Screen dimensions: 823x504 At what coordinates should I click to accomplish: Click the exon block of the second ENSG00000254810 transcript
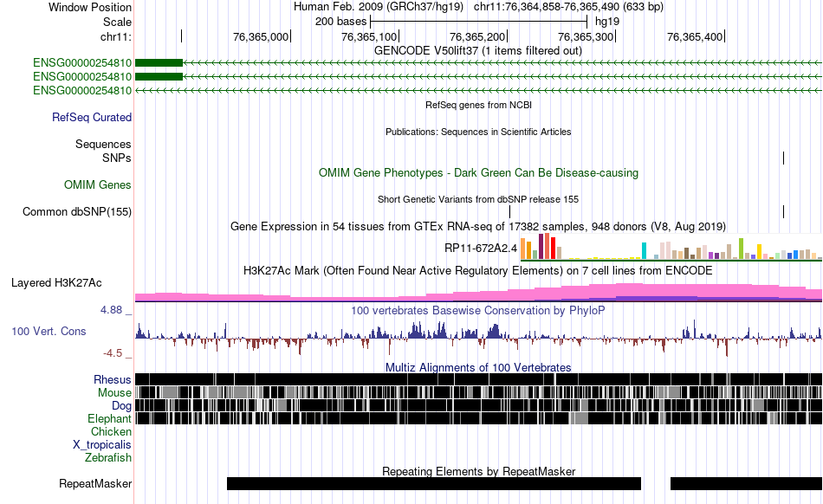(159, 76)
